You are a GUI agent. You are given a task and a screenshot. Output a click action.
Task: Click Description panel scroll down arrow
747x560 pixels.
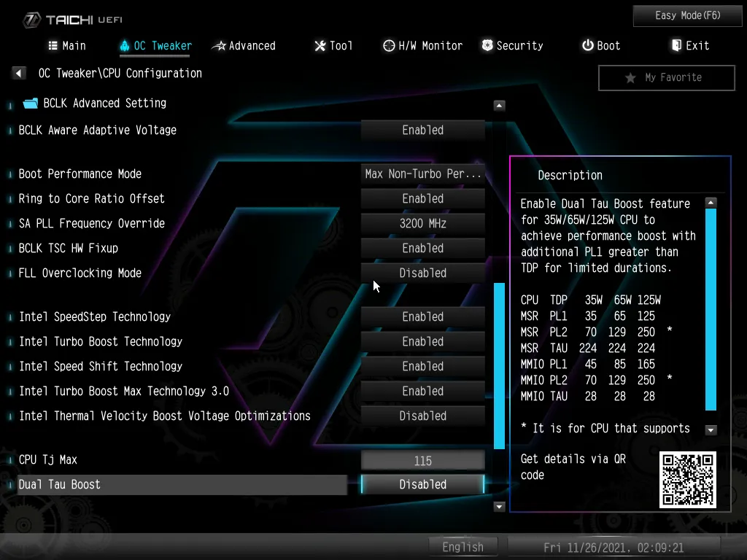[x=711, y=429]
